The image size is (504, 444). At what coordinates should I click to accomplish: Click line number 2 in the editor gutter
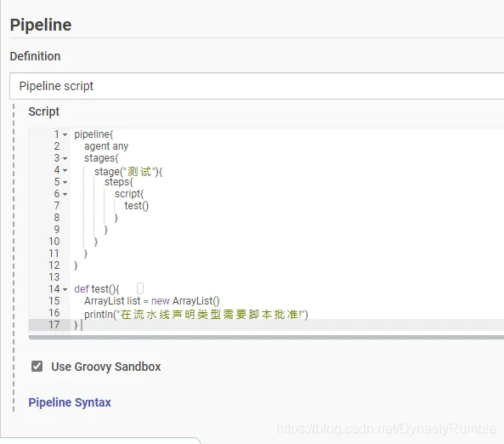point(57,146)
